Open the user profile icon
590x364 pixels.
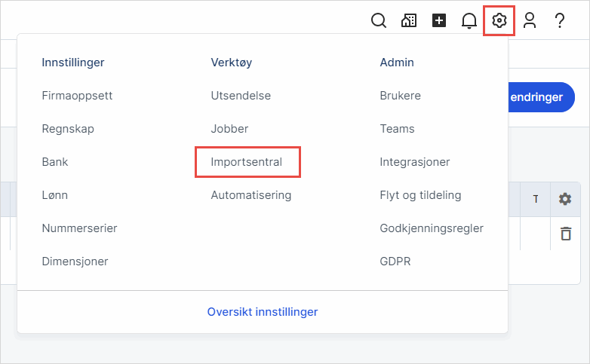530,20
